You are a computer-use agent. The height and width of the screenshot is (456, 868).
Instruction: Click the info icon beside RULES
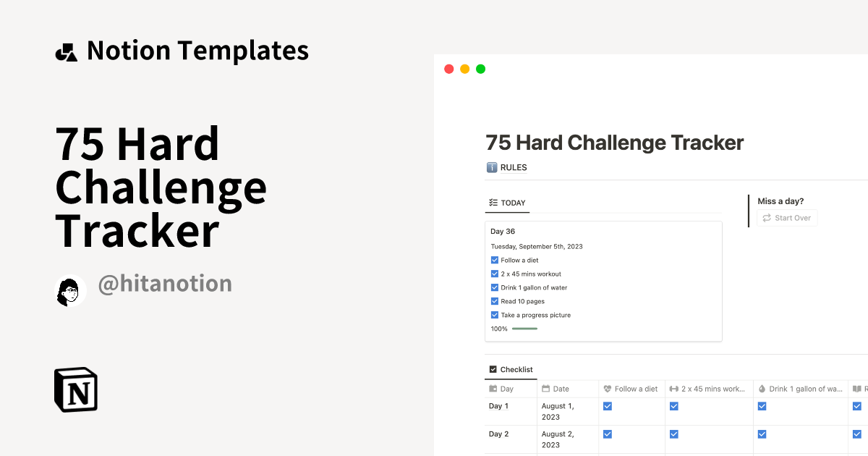click(x=492, y=168)
